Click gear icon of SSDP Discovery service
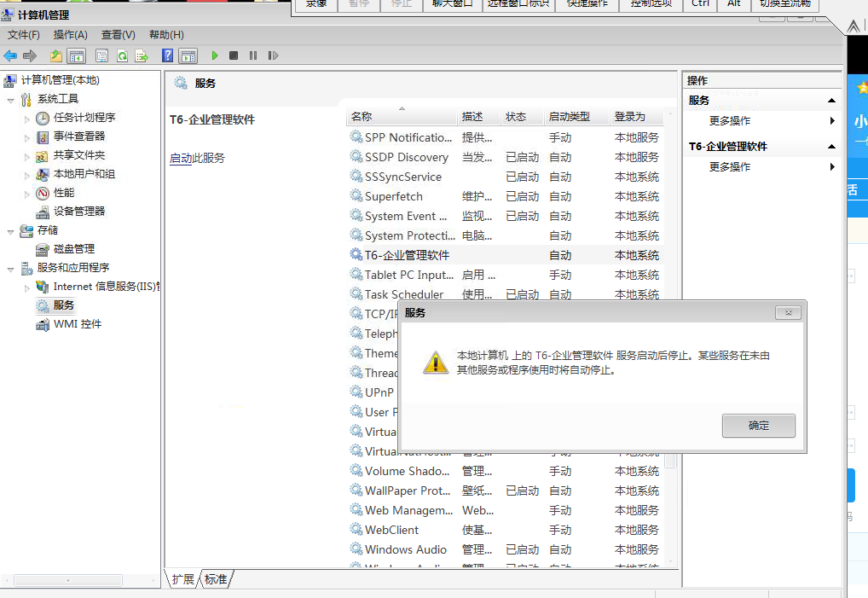Screen dimensions: 868x598 tap(356, 157)
